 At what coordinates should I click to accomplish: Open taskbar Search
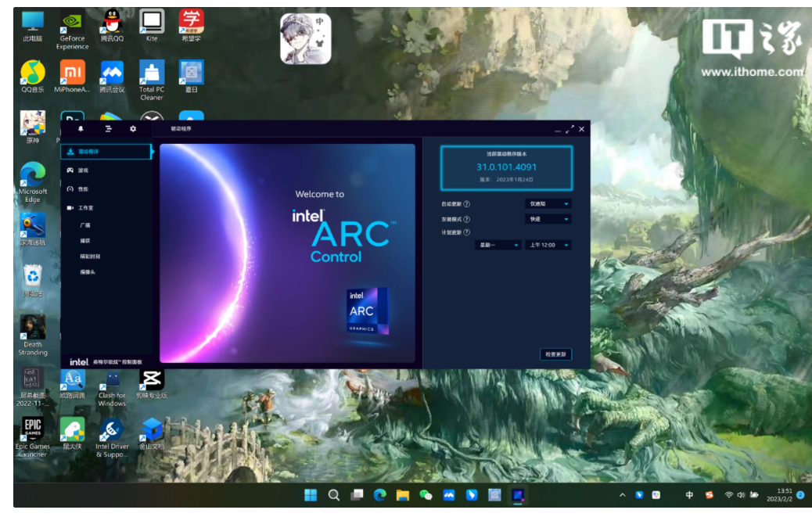334,495
